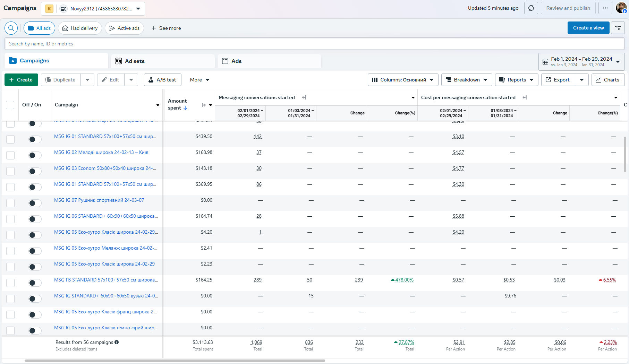Click the profile avatar picture

coord(621,8)
